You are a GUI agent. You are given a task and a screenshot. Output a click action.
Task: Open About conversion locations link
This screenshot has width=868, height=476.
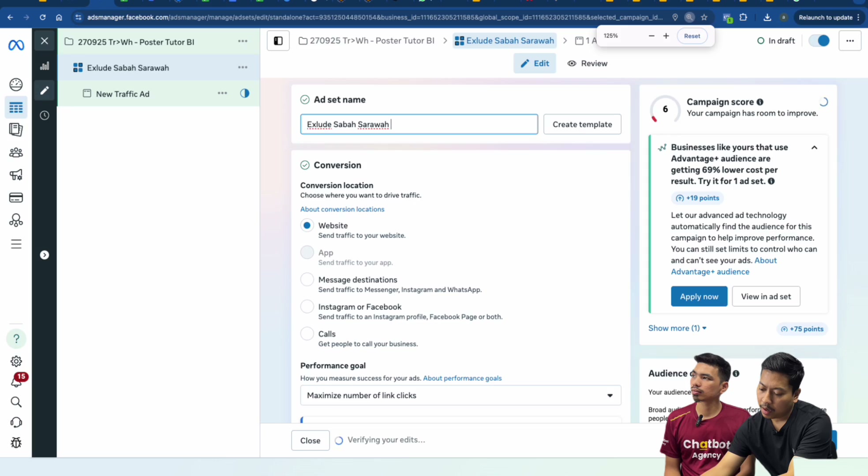click(342, 209)
